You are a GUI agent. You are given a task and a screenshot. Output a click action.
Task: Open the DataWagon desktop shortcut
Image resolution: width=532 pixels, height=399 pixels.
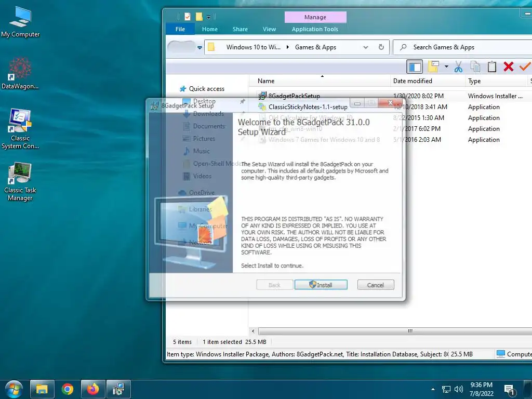pos(20,73)
